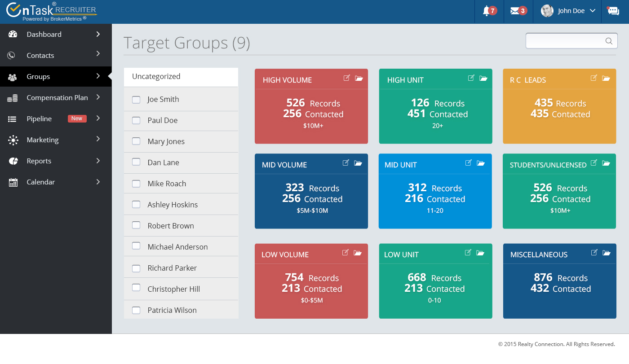The image size is (629, 364).
Task: Open the Low Volume folder icon
Action: coord(358,253)
